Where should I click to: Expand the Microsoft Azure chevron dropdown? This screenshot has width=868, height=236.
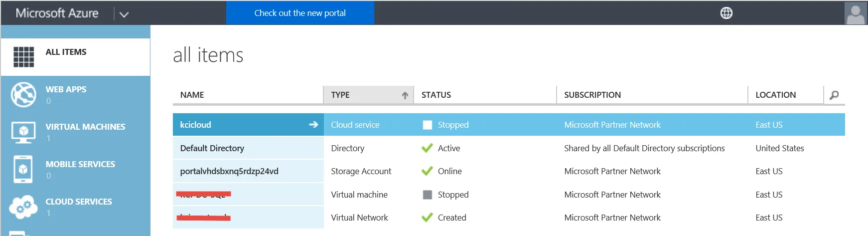[x=124, y=14]
